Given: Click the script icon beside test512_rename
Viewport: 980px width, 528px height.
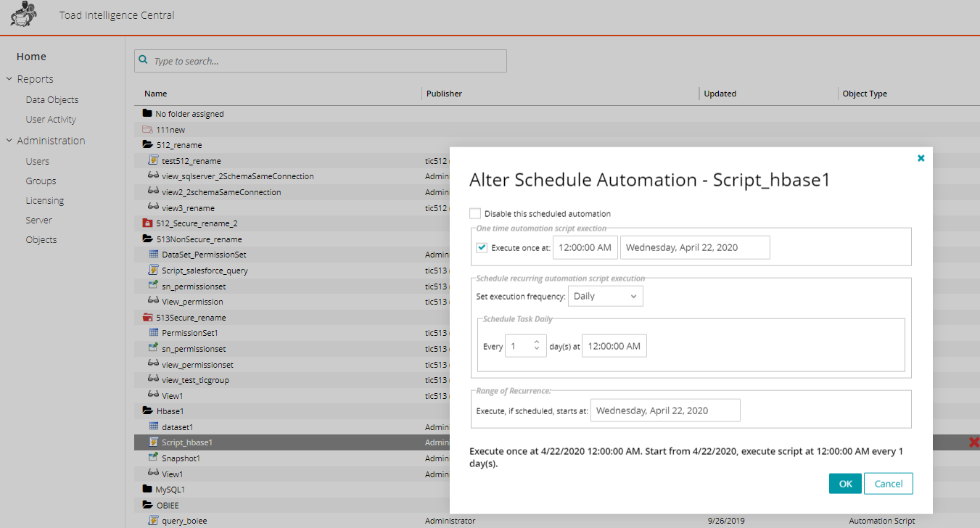Looking at the screenshot, I should (153, 160).
